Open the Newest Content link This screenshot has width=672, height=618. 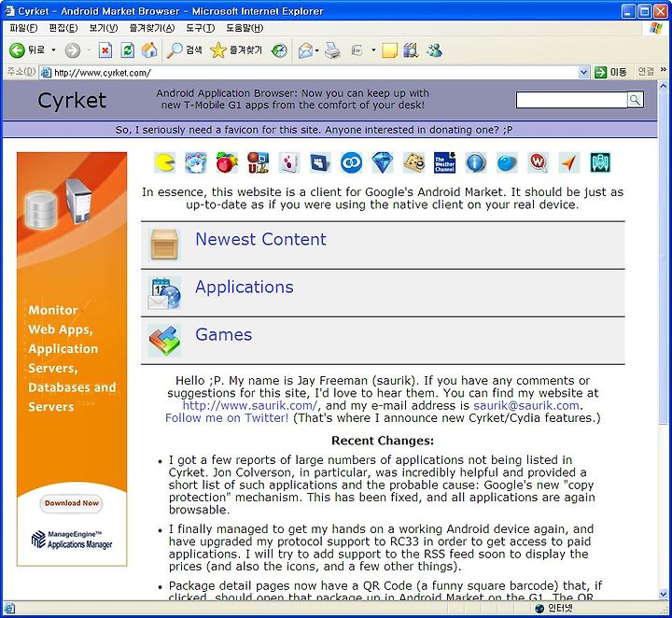260,239
